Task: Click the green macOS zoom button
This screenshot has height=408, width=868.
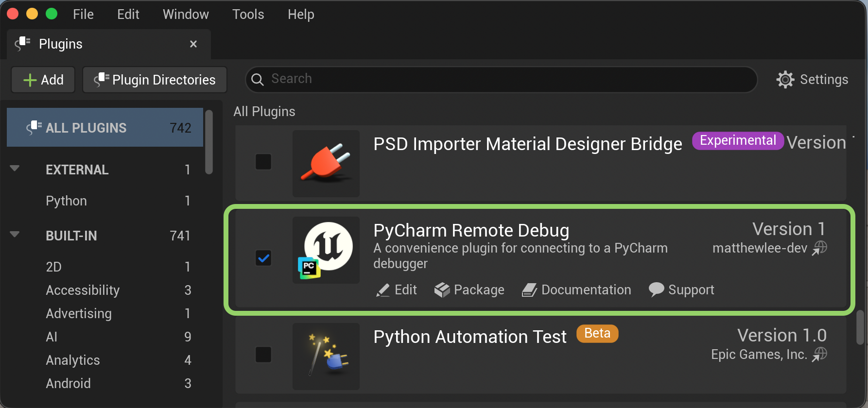Action: coord(52,14)
